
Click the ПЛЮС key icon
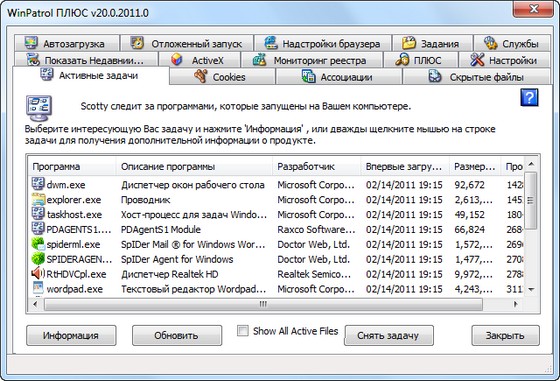pos(402,60)
